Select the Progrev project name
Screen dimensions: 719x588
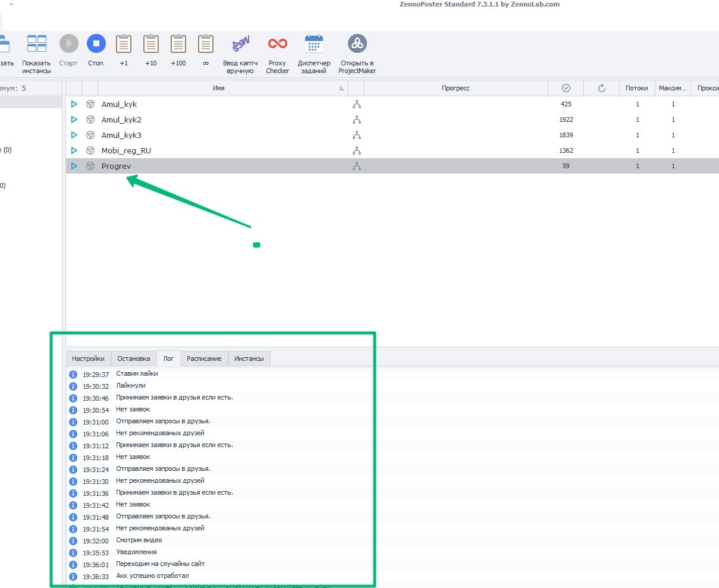point(116,166)
